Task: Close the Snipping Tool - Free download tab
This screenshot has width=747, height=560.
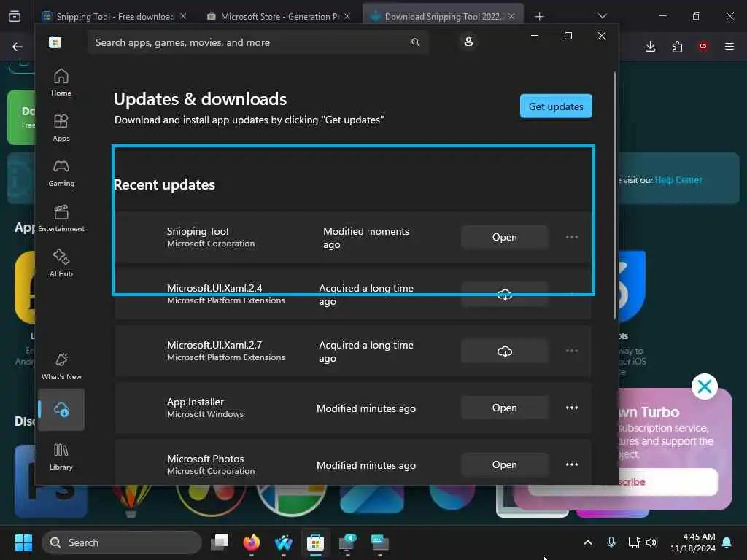Action: tap(183, 16)
